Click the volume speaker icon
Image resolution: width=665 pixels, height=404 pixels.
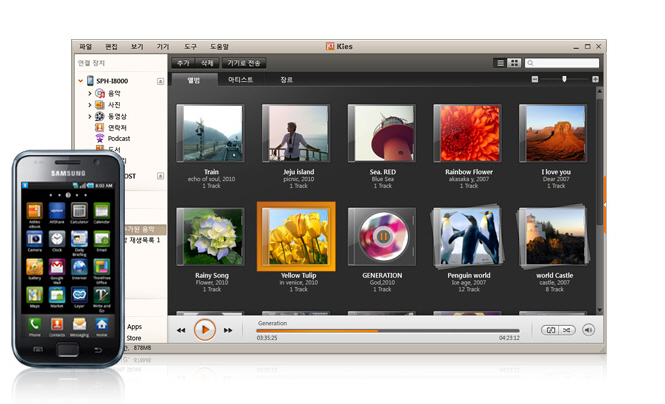click(x=588, y=329)
